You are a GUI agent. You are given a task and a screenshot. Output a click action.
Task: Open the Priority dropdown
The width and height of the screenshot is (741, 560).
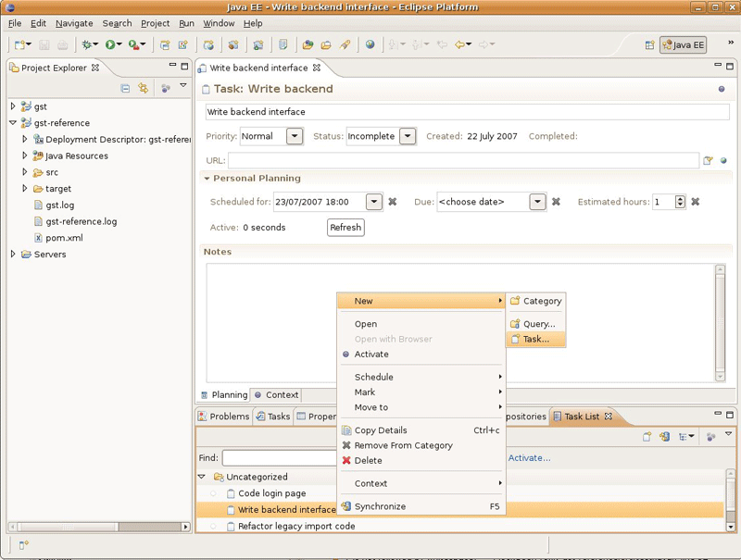(x=295, y=136)
